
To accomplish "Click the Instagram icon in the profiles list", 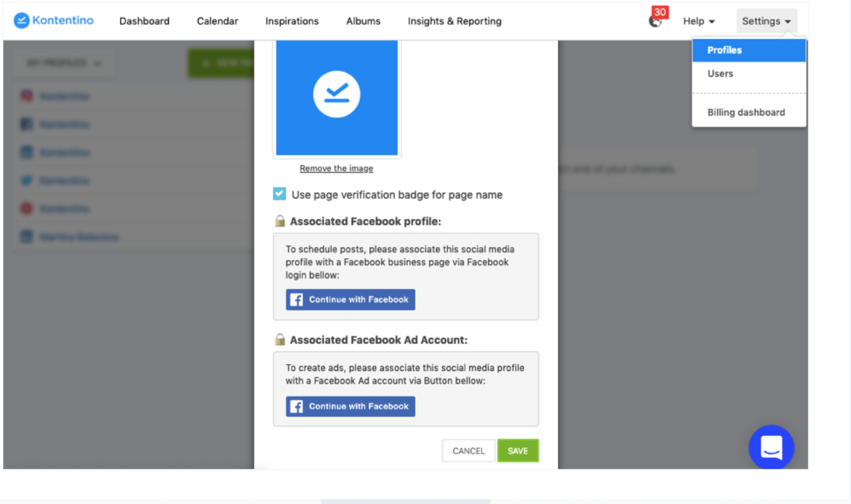I will click(26, 96).
